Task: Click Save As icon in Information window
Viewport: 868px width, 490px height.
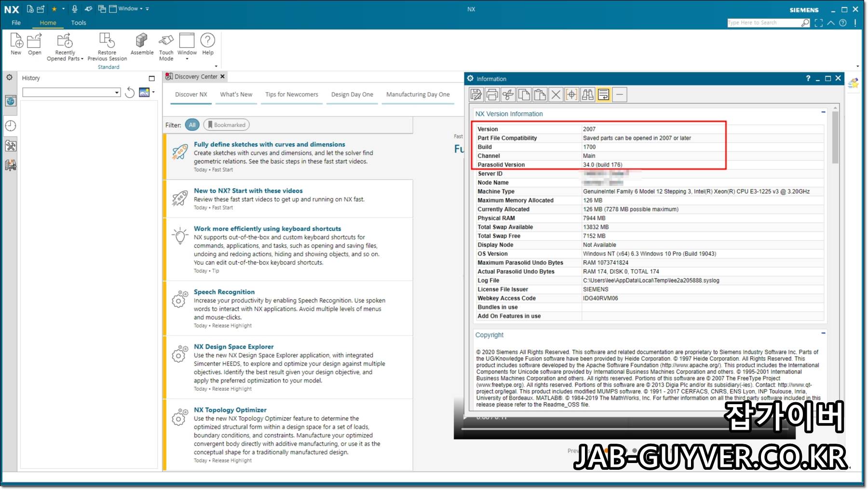Action: 476,95
